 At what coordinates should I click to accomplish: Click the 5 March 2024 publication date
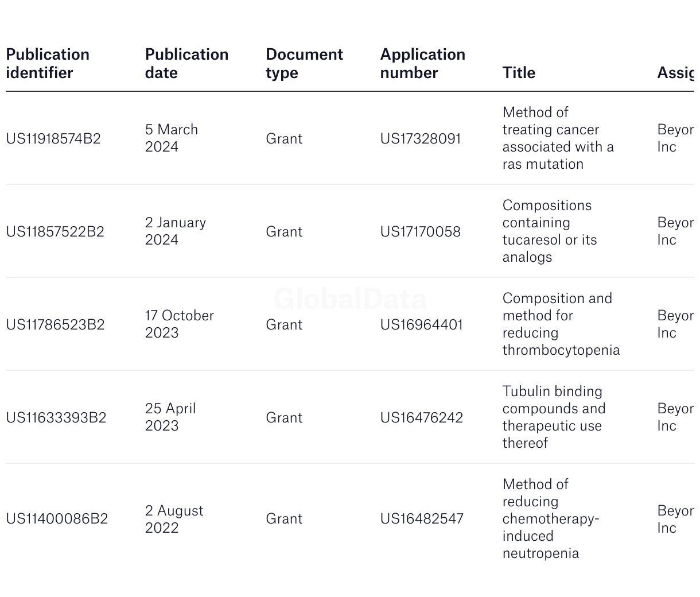pyautogui.click(x=172, y=138)
